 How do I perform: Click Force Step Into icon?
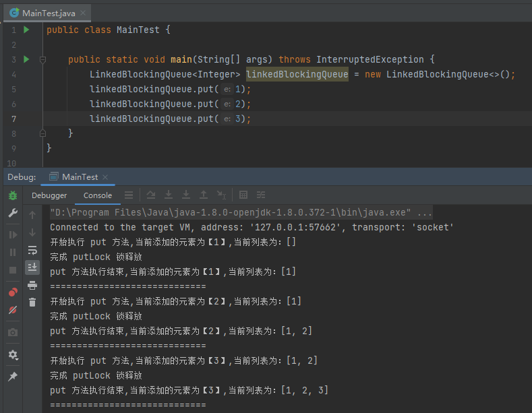click(186, 195)
